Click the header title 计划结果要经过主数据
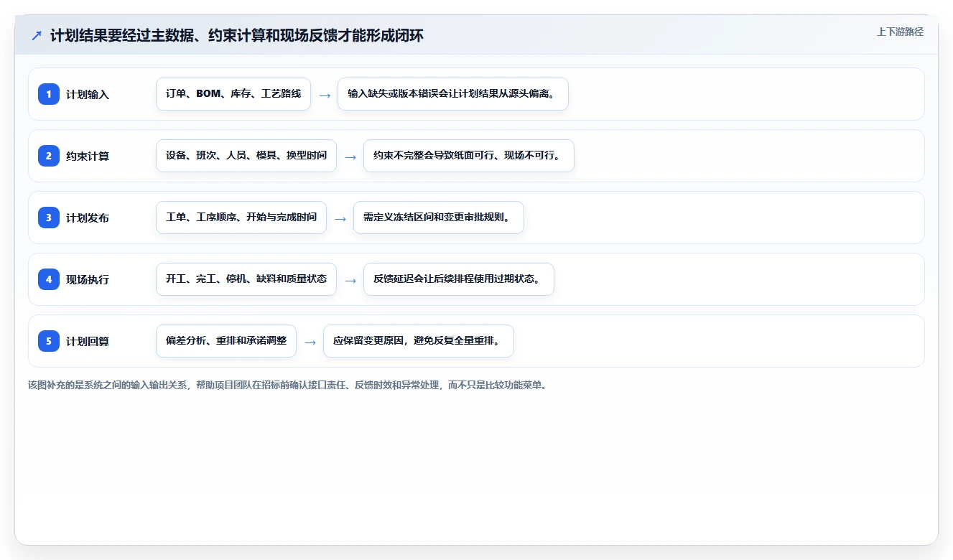Viewport: 953px width, 560px height. point(236,35)
